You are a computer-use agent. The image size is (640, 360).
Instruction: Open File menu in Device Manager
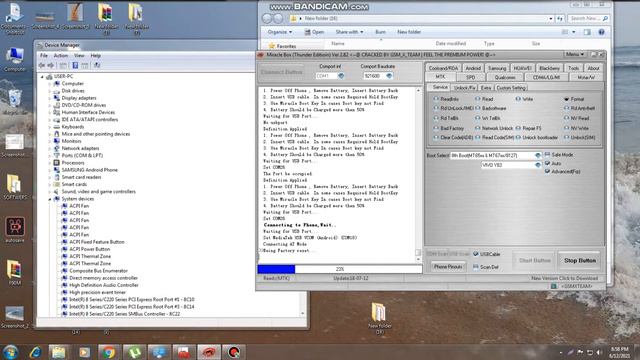click(44, 56)
